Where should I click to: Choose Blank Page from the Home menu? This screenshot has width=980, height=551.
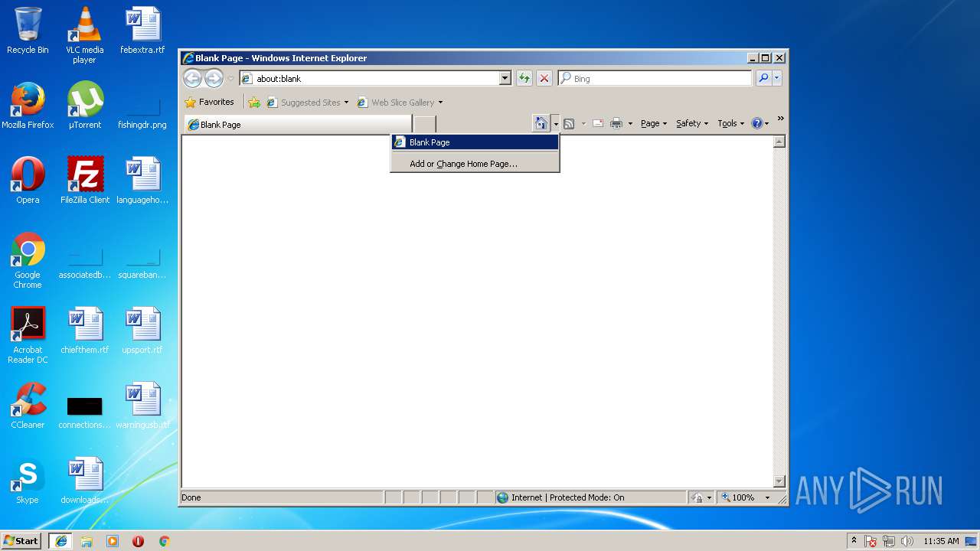(475, 142)
